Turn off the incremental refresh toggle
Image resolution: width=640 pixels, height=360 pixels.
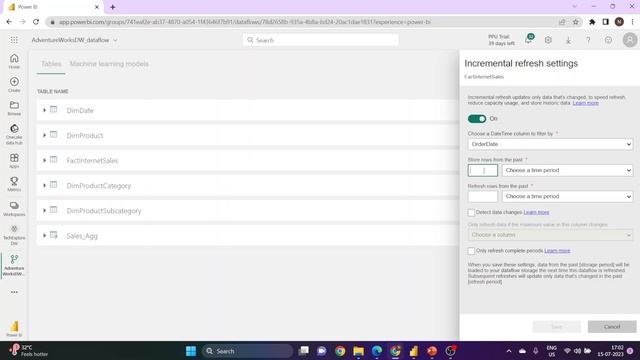477,119
